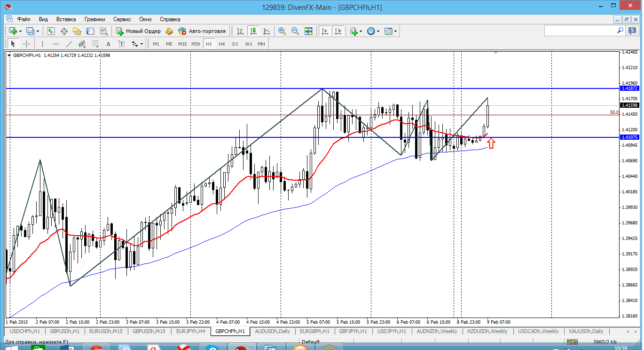The height and width of the screenshot is (350, 644).
Task: Click the chart shift triangle marker
Action: [495, 54]
